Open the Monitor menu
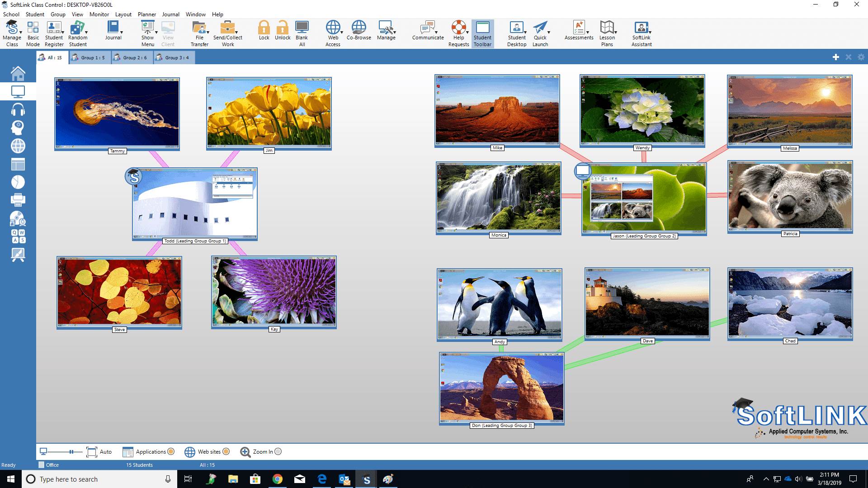This screenshot has height=488, width=868. point(99,14)
